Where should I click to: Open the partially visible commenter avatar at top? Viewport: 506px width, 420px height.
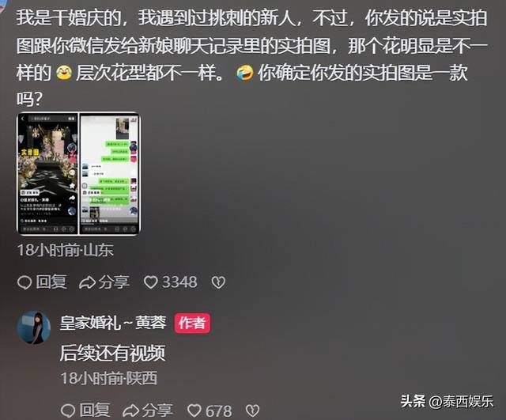[3, 6]
